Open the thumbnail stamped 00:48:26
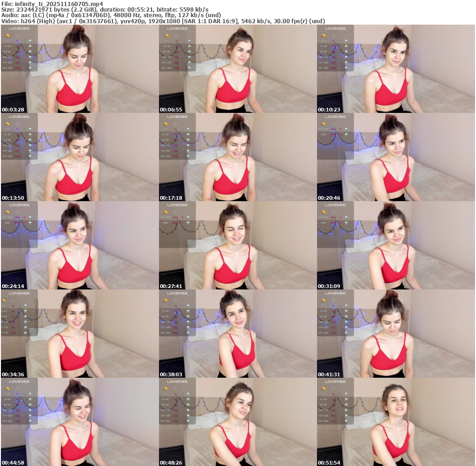 point(238,422)
